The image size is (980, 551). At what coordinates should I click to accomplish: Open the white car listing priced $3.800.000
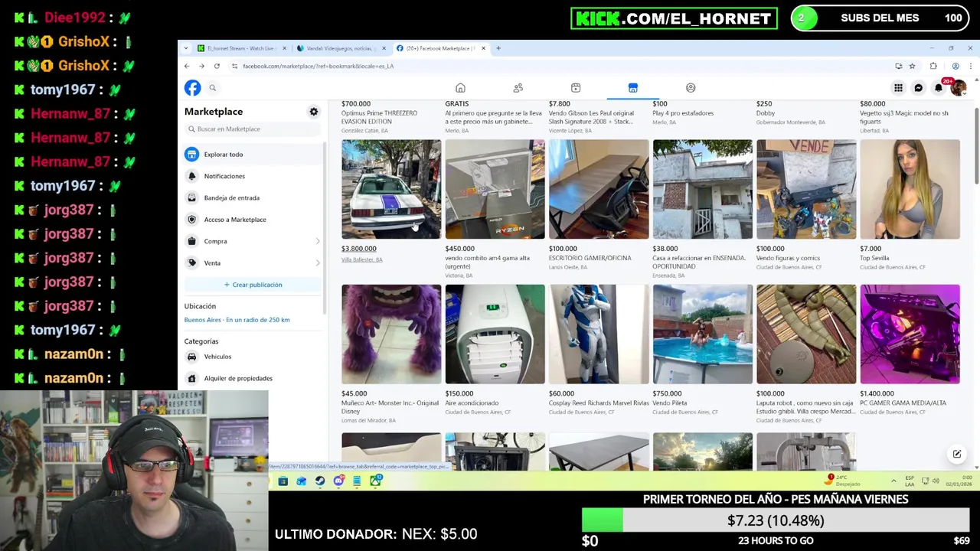(391, 189)
